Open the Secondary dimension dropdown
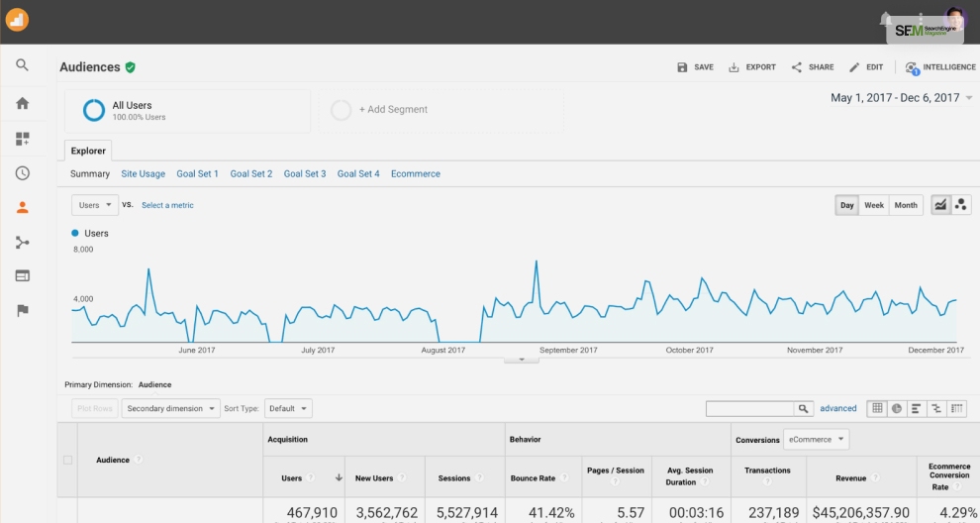Image resolution: width=980 pixels, height=523 pixels. (170, 408)
